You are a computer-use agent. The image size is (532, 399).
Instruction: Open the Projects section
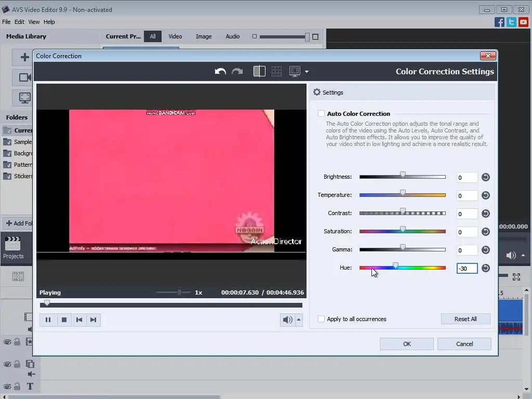coord(13,248)
